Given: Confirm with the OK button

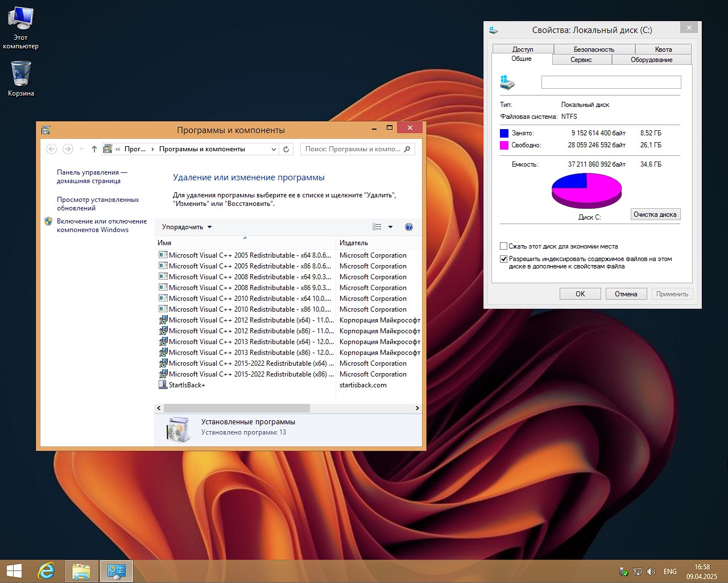Looking at the screenshot, I should click(580, 294).
